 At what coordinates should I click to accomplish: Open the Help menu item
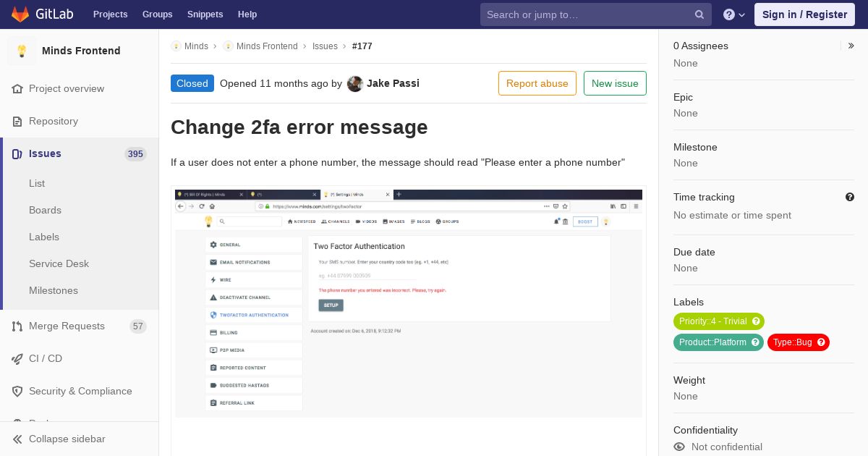tap(247, 14)
